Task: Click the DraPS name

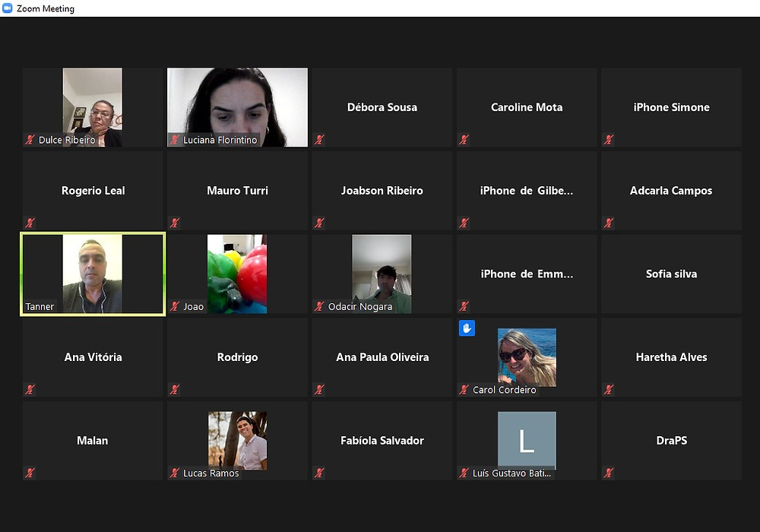Action: [671, 441]
